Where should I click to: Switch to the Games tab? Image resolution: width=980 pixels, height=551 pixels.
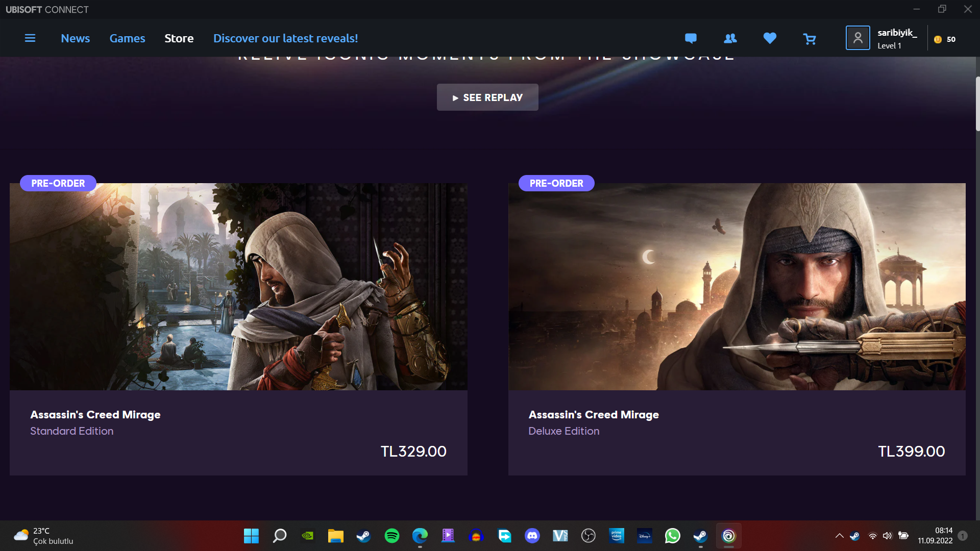pyautogui.click(x=127, y=38)
